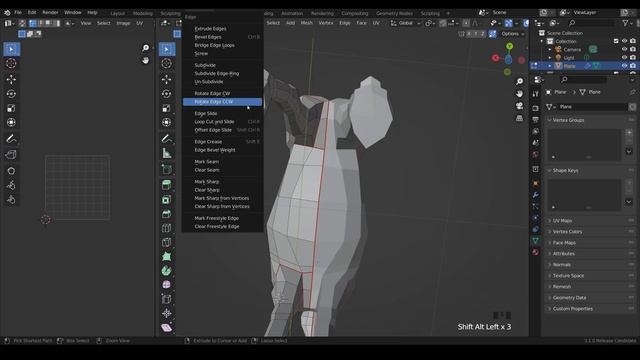Image resolution: width=640 pixels, height=360 pixels.
Task: Expand the Normals panel
Action: pos(590,264)
